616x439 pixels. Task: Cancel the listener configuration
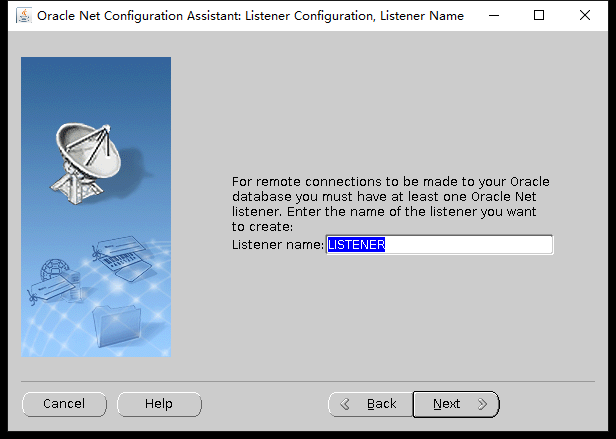[x=64, y=404]
